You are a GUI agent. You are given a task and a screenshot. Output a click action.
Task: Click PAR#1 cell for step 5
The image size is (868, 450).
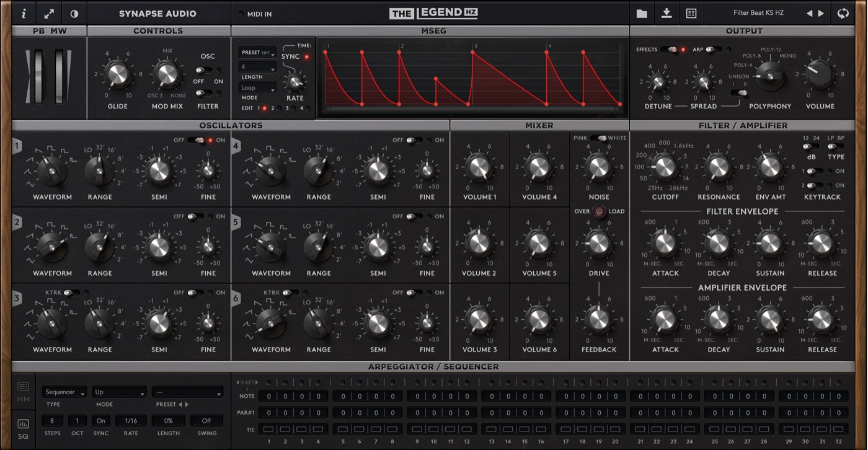[343, 413]
